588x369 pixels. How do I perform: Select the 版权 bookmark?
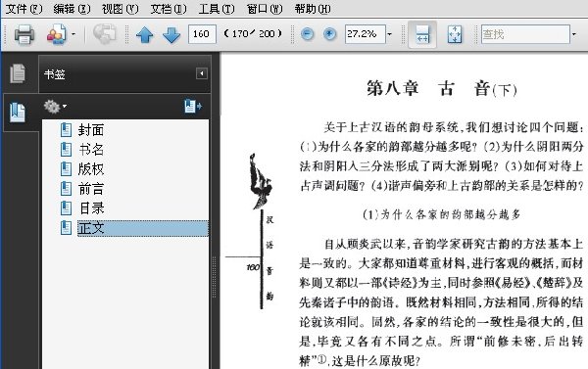coord(91,169)
